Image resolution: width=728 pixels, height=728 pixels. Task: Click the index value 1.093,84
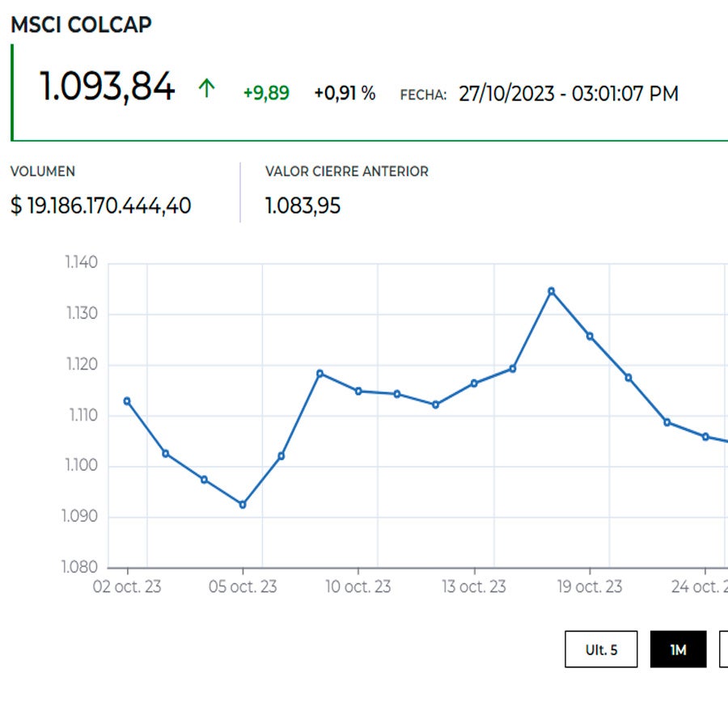pos(107,87)
